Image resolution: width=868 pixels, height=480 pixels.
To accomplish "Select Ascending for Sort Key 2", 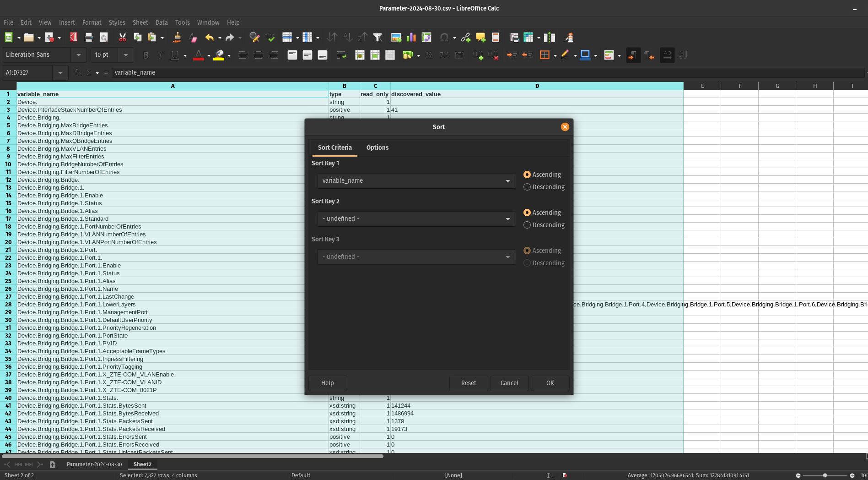I will tap(527, 213).
